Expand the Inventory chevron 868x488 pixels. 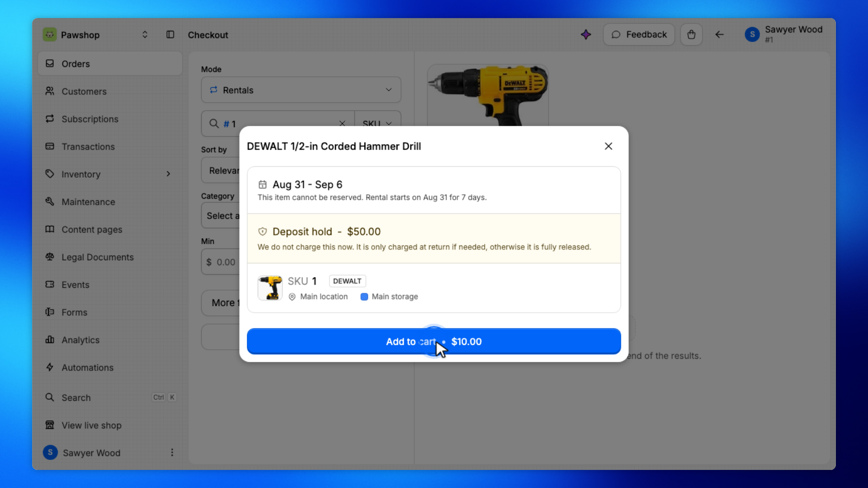click(x=168, y=174)
